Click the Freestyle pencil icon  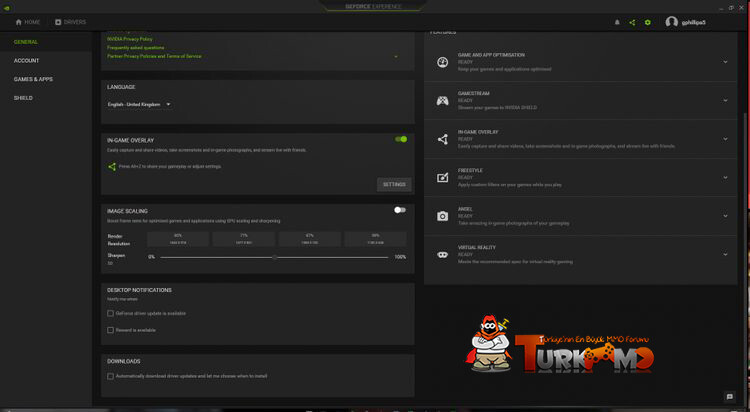tap(442, 178)
